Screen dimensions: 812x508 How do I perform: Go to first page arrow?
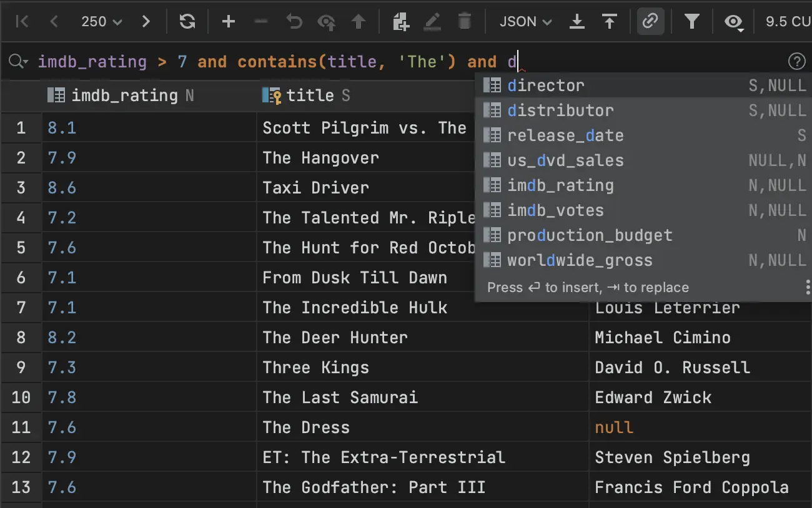tap(22, 22)
